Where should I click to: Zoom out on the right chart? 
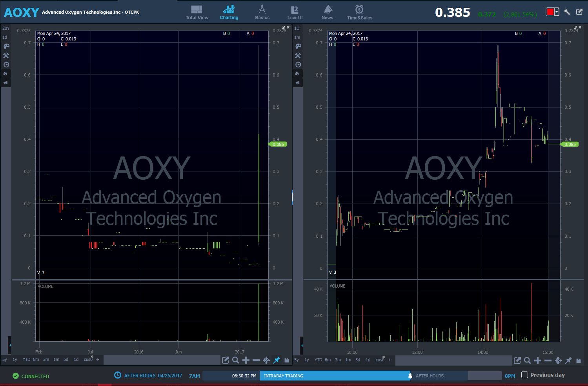coord(548,361)
